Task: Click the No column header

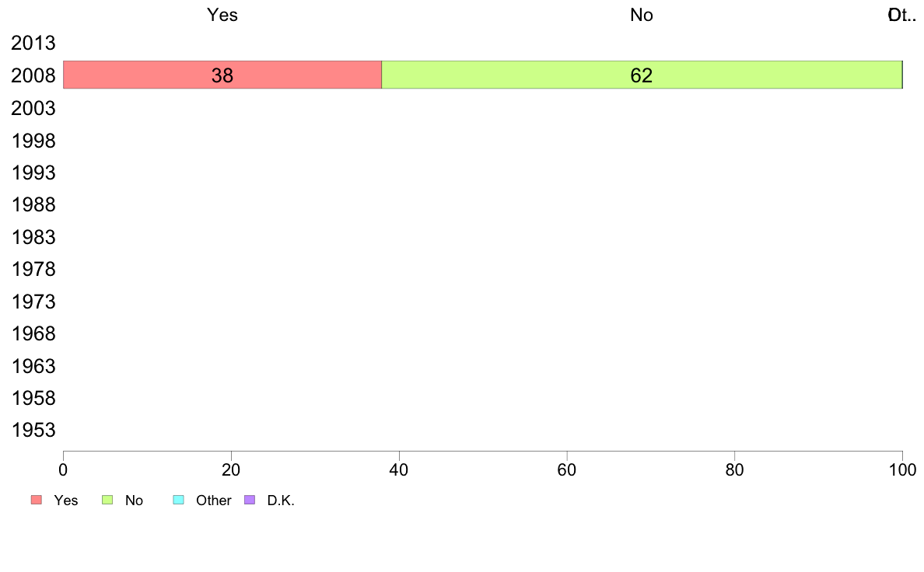Action: click(x=641, y=15)
